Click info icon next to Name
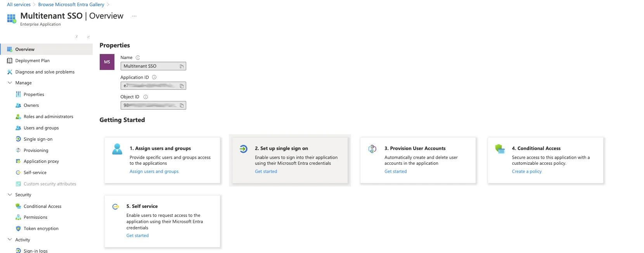The height and width of the screenshot is (253, 644). click(138, 58)
